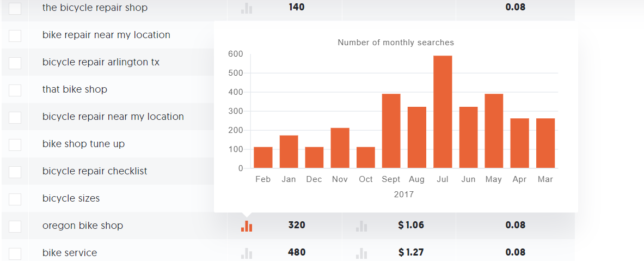Image resolution: width=644 pixels, height=261 pixels.
Task: Open search trend chart icon beside volume 140
Action: 247,8
